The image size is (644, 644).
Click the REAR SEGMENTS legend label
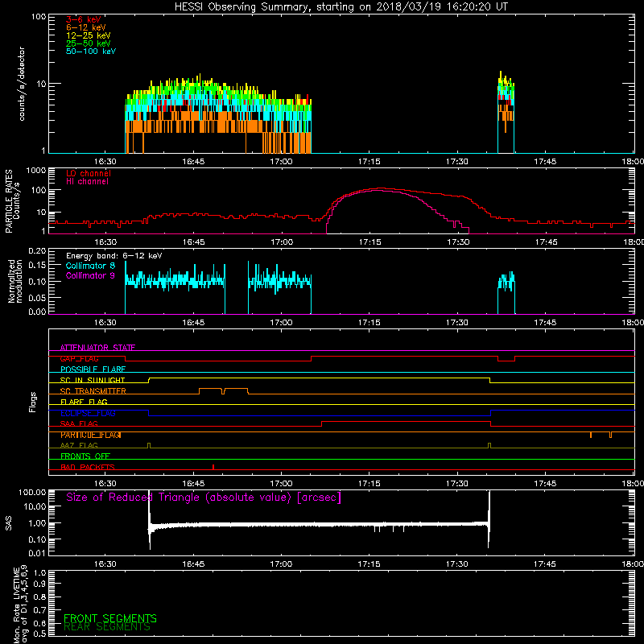(x=107, y=627)
